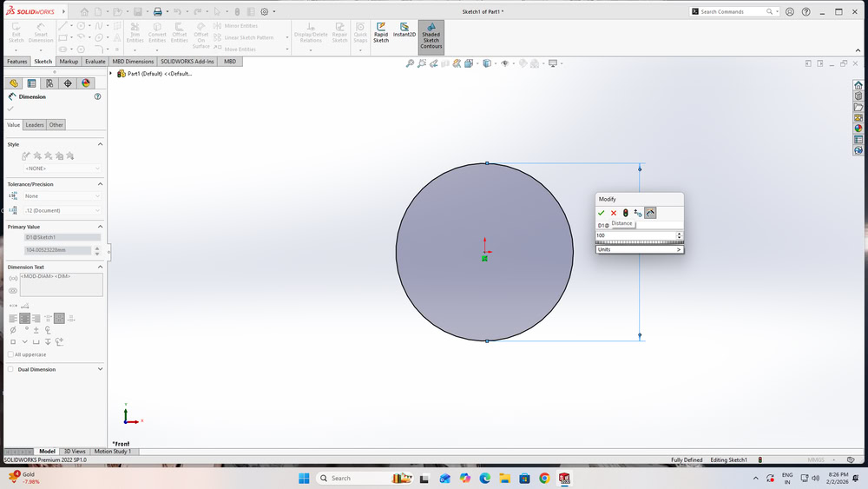Insert the diameter symbol in dimension text
Screen dimensions: 868x489
pyautogui.click(x=13, y=330)
